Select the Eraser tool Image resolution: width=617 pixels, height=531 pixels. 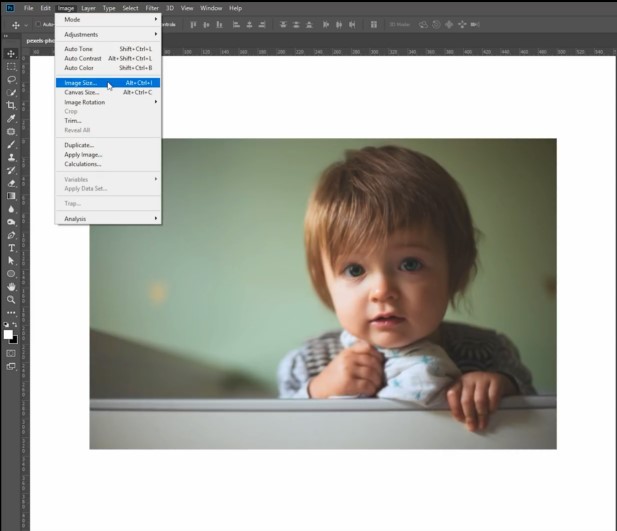[x=11, y=183]
